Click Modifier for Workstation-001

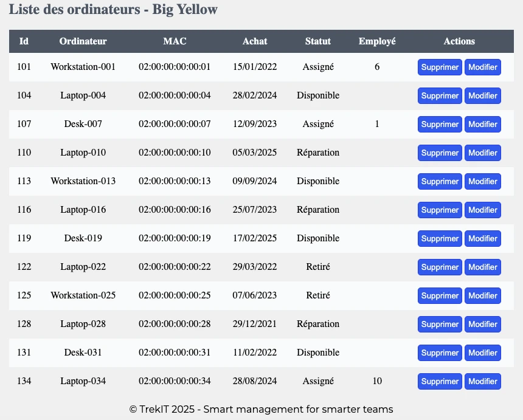[x=483, y=67]
